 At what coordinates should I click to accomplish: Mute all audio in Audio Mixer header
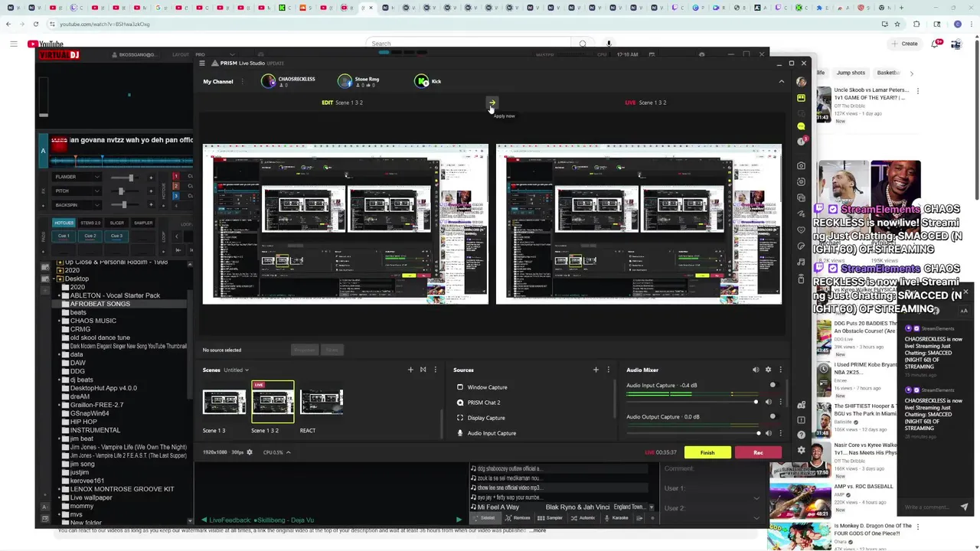pyautogui.click(x=756, y=370)
